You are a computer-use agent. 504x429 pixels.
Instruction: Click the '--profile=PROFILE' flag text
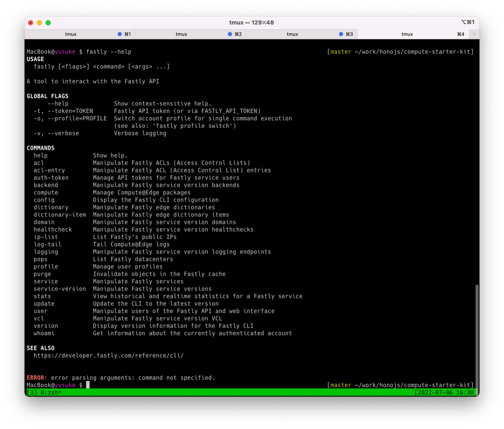pos(77,119)
